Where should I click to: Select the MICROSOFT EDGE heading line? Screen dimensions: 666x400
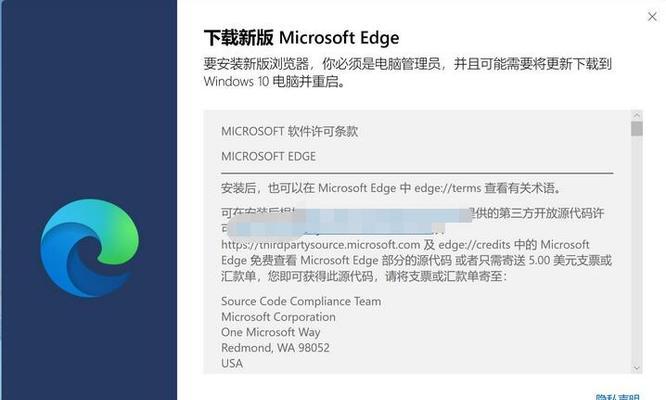pyautogui.click(x=268, y=156)
